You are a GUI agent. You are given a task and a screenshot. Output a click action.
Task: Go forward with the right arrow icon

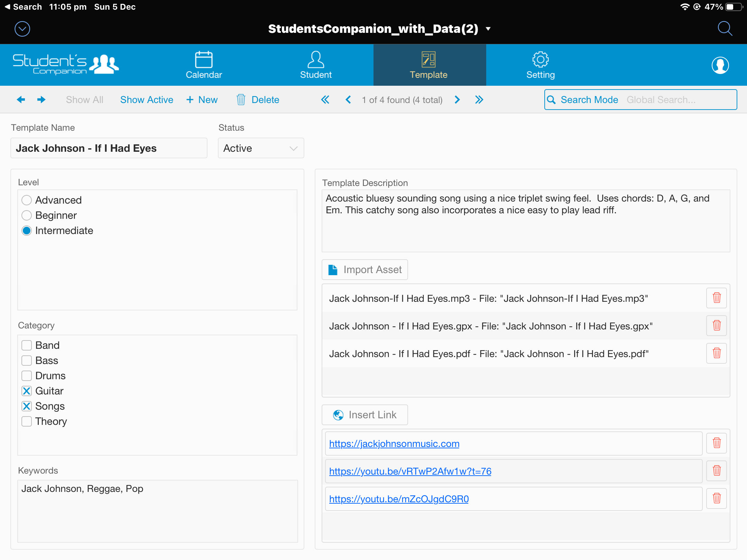coord(41,100)
